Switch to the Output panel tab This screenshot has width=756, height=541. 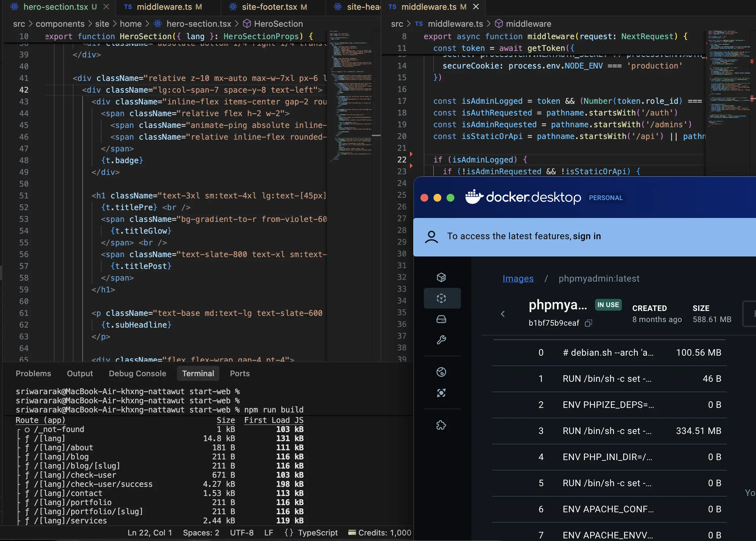pos(80,373)
